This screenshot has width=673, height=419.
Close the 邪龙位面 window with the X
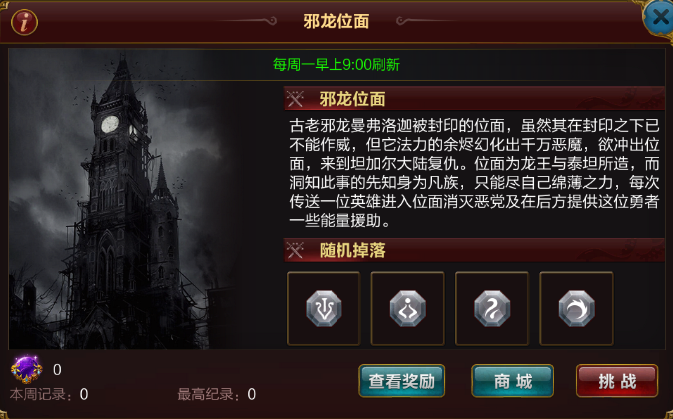[659, 18]
